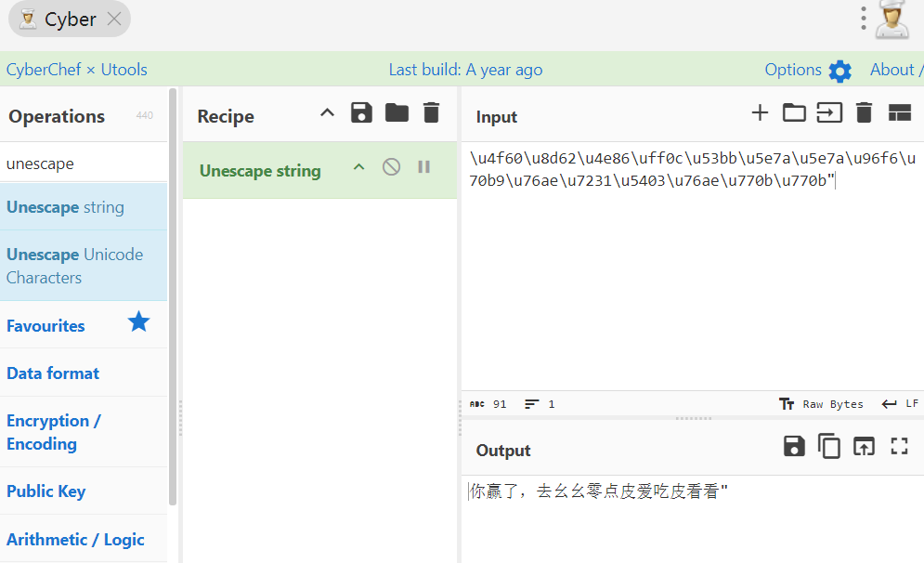Open Options settings
This screenshot has height=563, width=924.
pyautogui.click(x=792, y=70)
